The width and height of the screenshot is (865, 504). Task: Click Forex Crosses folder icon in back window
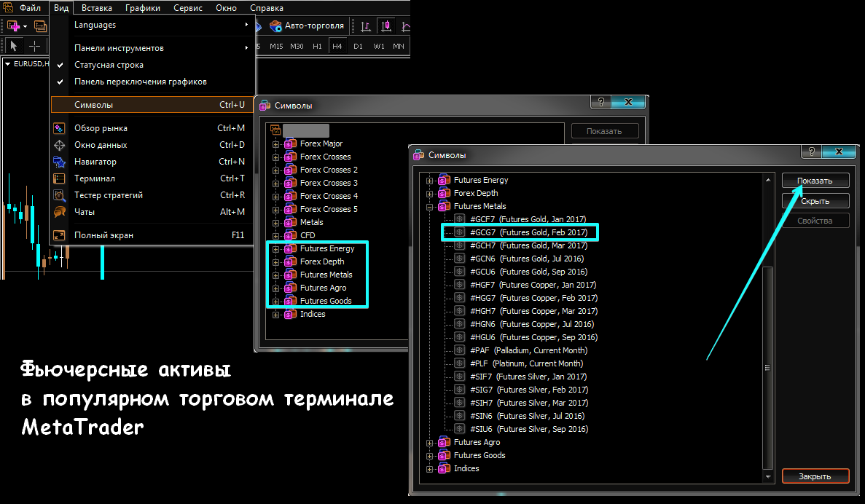(x=290, y=157)
